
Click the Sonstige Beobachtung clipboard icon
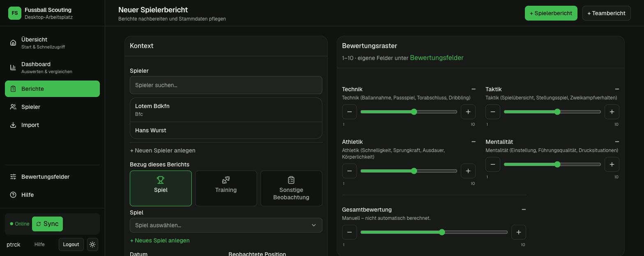click(291, 180)
